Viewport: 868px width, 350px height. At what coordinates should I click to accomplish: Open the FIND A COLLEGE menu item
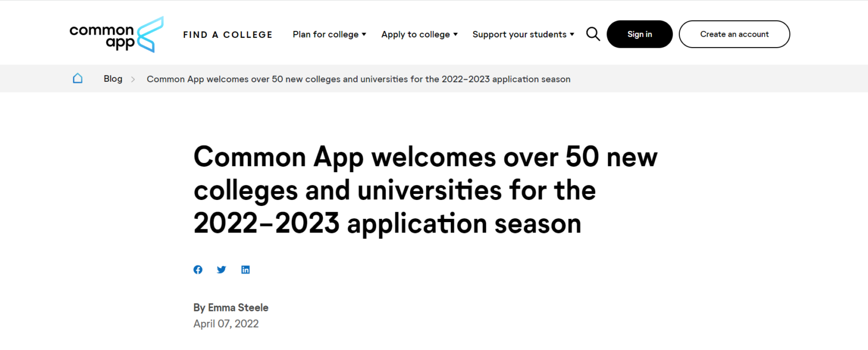coord(228,35)
